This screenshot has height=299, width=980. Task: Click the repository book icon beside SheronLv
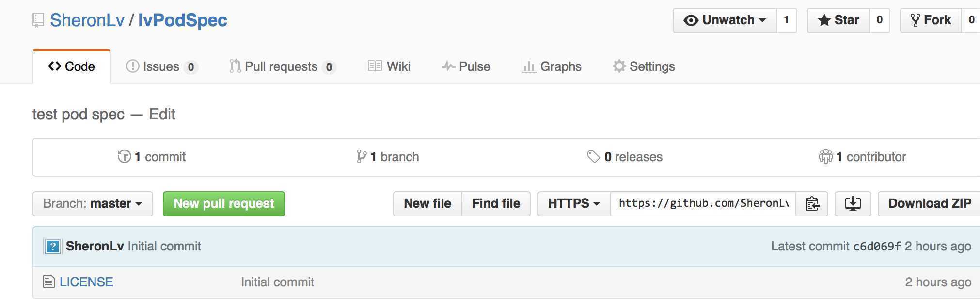point(38,20)
